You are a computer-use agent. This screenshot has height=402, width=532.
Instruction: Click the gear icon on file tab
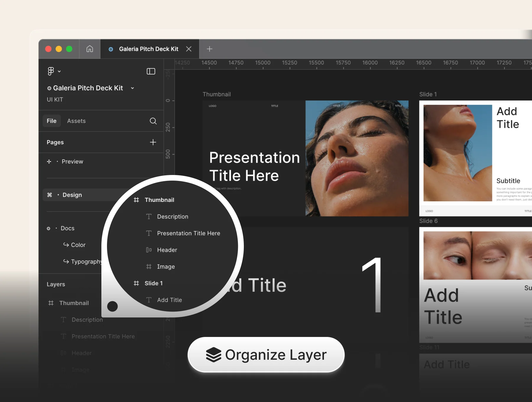click(x=111, y=49)
